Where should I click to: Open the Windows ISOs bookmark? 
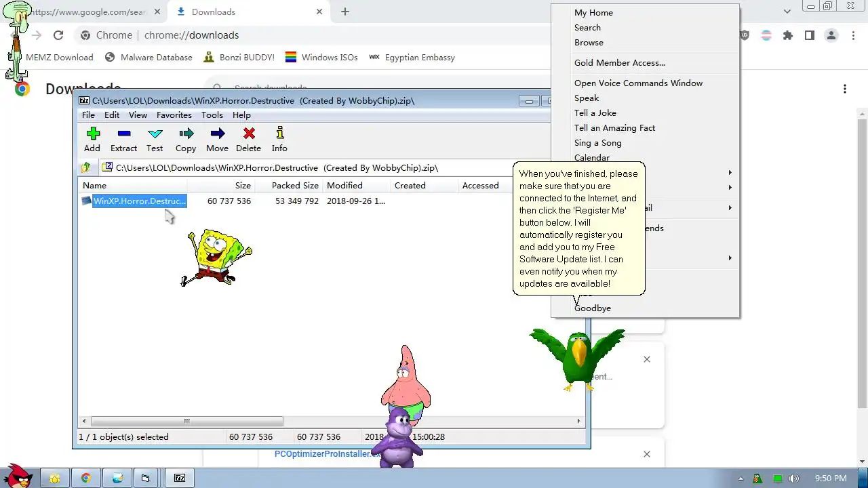321,58
